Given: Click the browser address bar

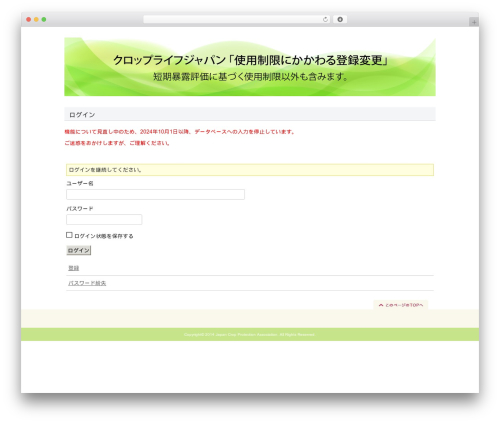Looking at the screenshot, I should (237, 19).
